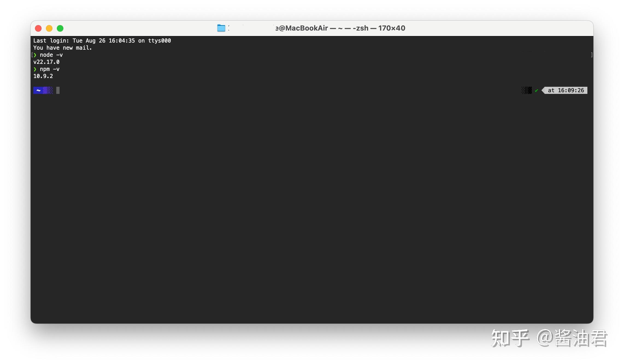
Task: Click the blue tilde directory prompt segment
Action: coord(38,90)
